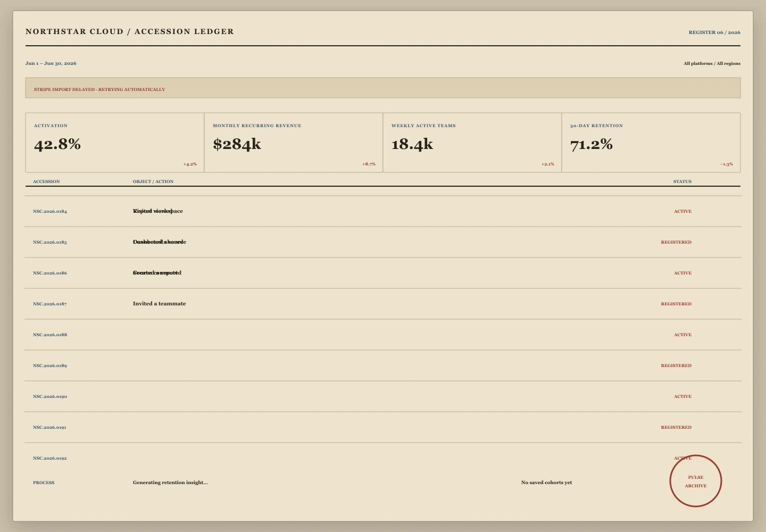Select accession NSC.2026.0192
Image resolution: width=766 pixels, height=532 pixels.
(x=50, y=458)
